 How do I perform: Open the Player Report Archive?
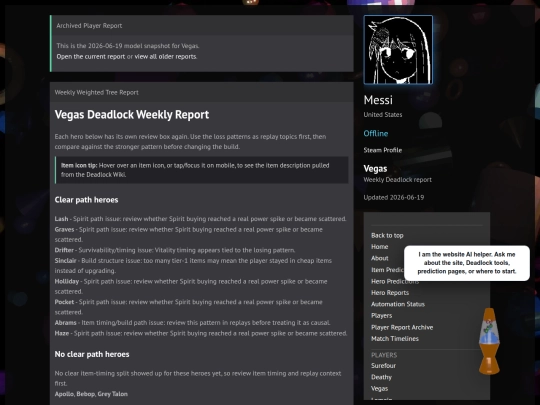click(402, 328)
